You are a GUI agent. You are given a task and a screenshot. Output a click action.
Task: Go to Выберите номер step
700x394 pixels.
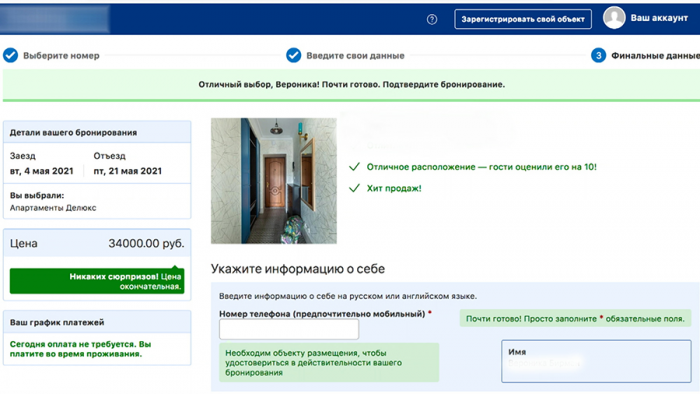pos(61,56)
